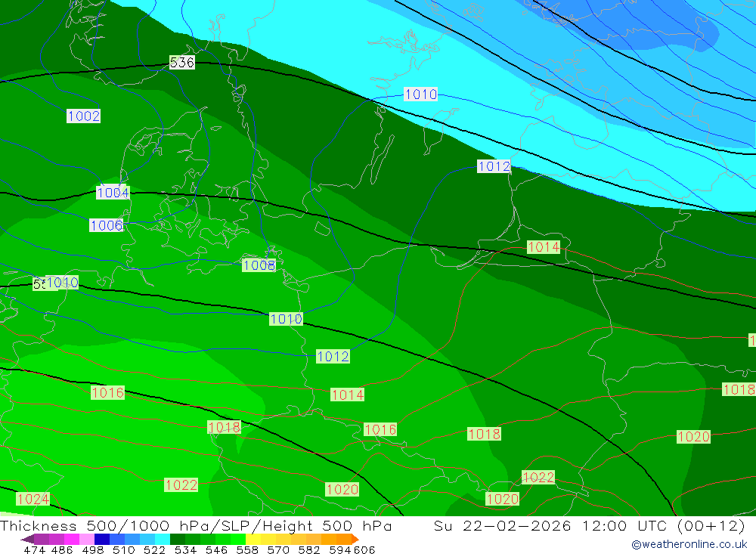Viewport: 756px width, 554px height.
Task: Click the purple left arrow of the legend
Action: coord(27,539)
